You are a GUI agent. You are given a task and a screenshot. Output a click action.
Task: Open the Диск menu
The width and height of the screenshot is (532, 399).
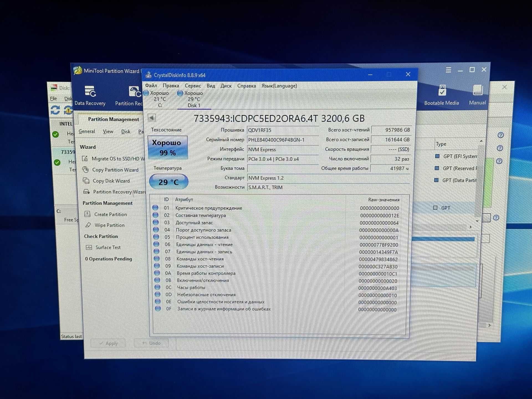point(226,86)
